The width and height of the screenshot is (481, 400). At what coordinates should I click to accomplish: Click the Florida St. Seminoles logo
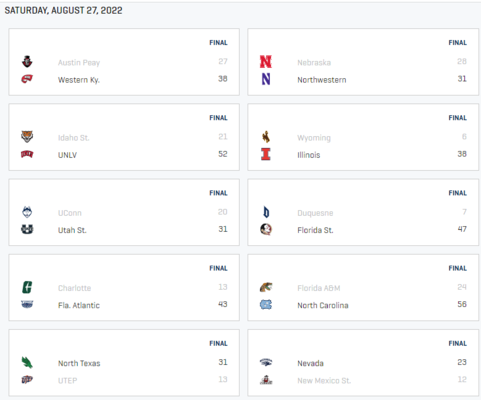point(266,229)
